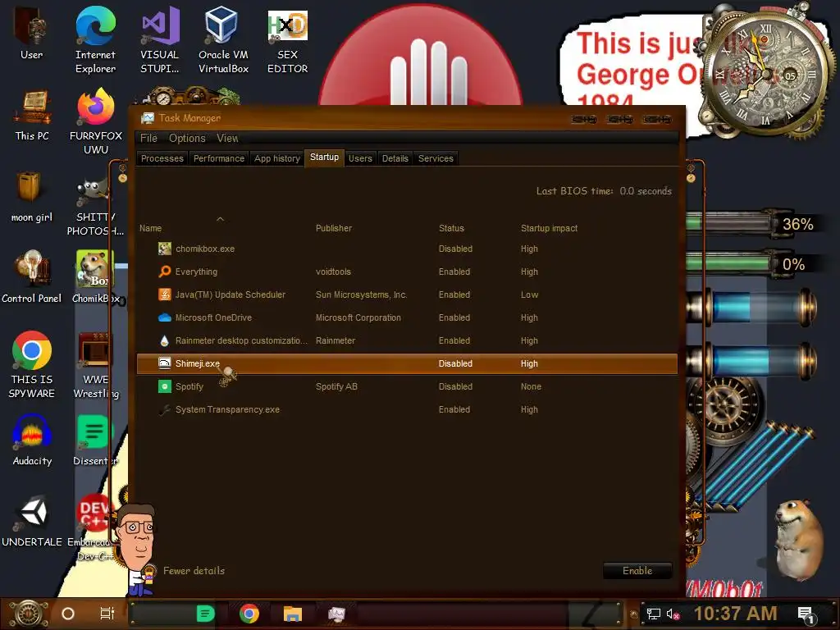Click the hamster mascot on desktop
This screenshot has height=630, width=840.
click(x=798, y=538)
